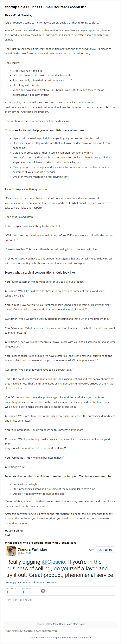
Task: Open the tweet timestamp 11:47 PM link
Action: coord(20,600)
